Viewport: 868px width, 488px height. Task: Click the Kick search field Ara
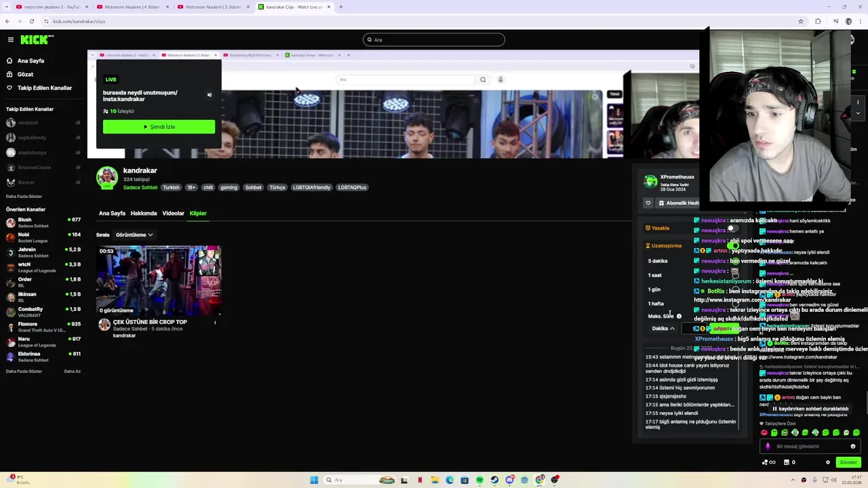[x=434, y=39]
